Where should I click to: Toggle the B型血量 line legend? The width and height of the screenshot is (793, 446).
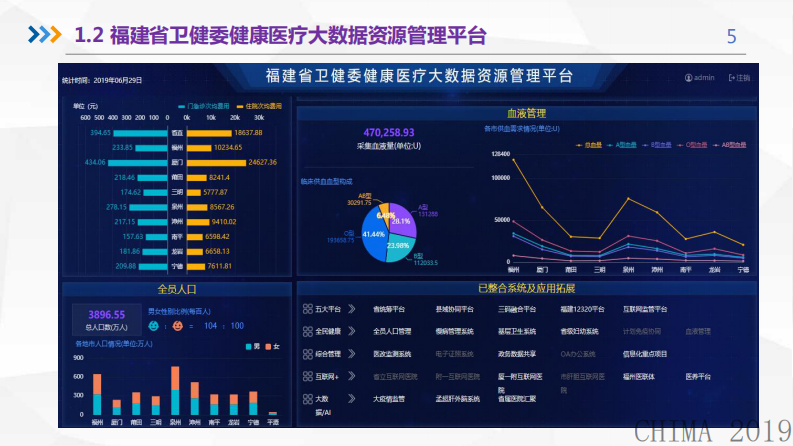656,145
